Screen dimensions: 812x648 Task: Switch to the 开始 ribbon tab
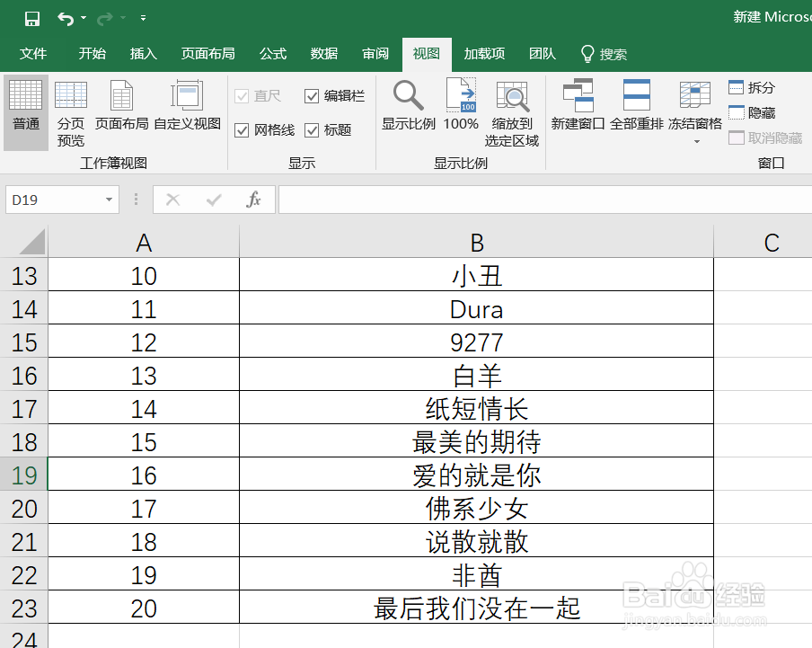click(x=93, y=54)
